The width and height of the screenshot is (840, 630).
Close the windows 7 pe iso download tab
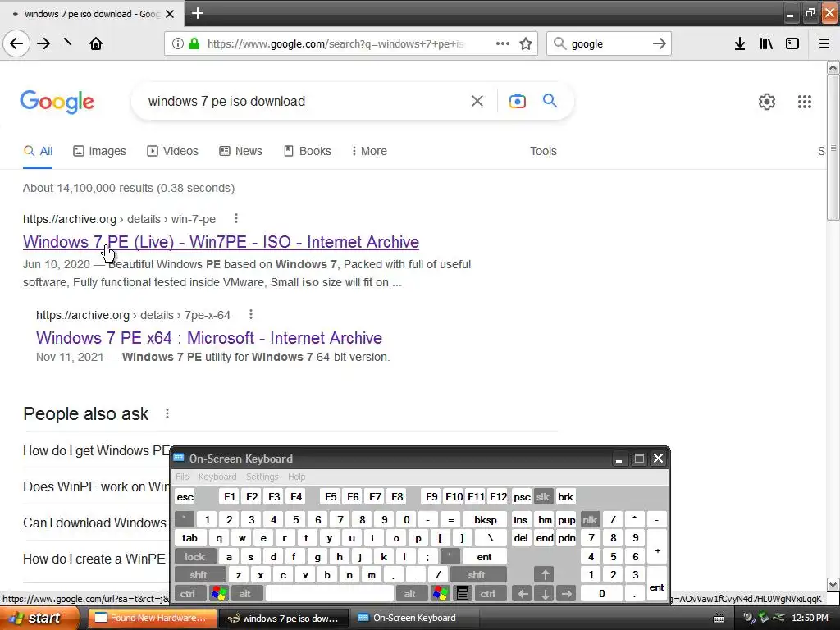(170, 14)
